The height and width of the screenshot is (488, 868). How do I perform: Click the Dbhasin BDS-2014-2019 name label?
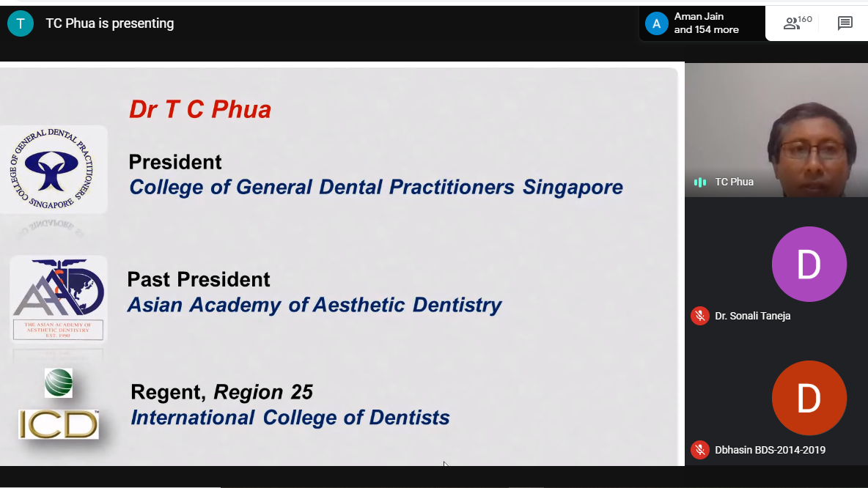[770, 450]
